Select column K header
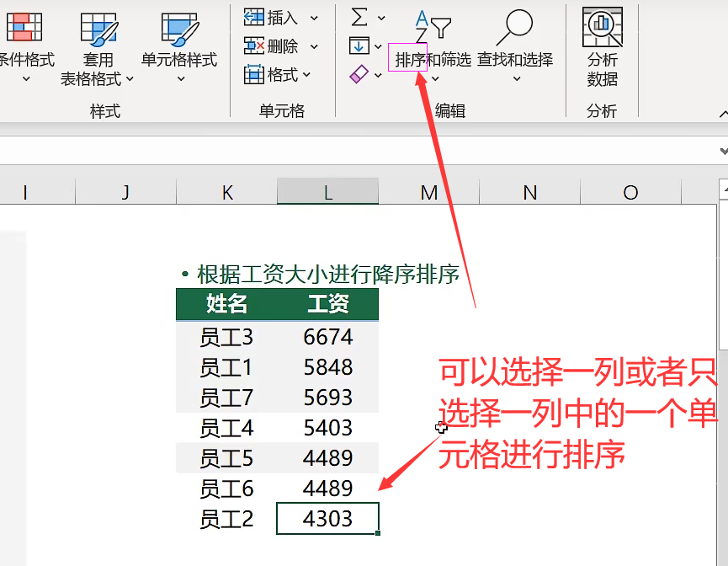 coord(227,192)
